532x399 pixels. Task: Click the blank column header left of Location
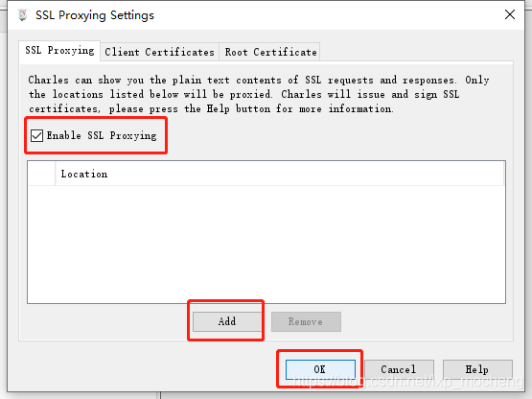[41, 174]
